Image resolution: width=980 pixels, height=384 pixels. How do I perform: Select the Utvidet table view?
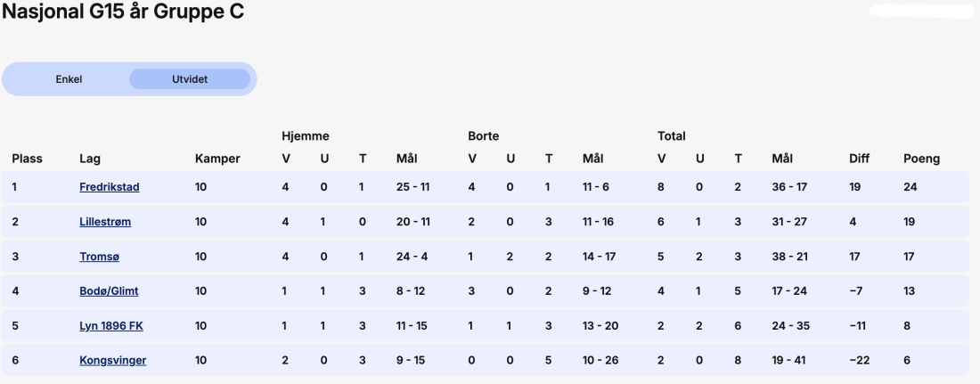click(190, 79)
